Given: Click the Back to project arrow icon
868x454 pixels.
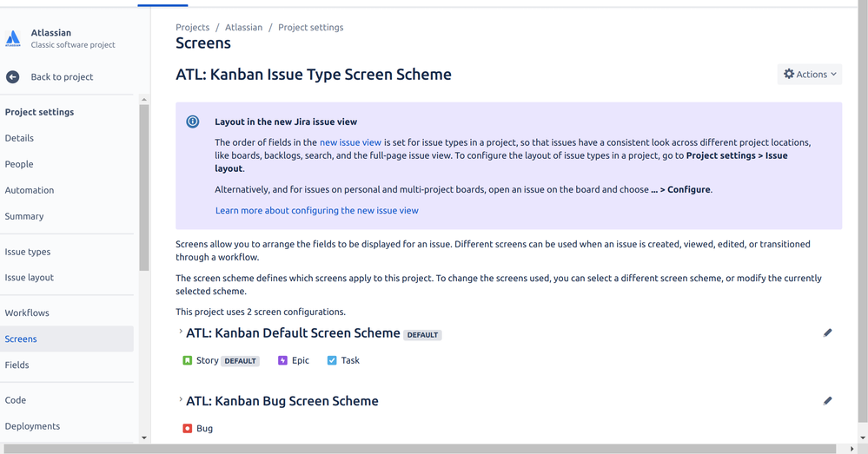Looking at the screenshot, I should [x=13, y=77].
